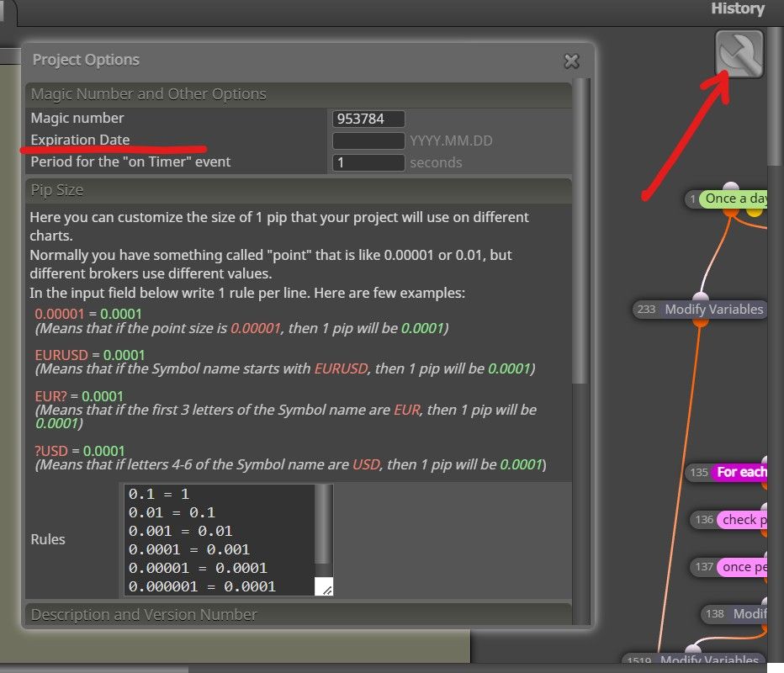Click the 'Magic number' label
Viewport: 784px width, 673px height.
(x=77, y=119)
